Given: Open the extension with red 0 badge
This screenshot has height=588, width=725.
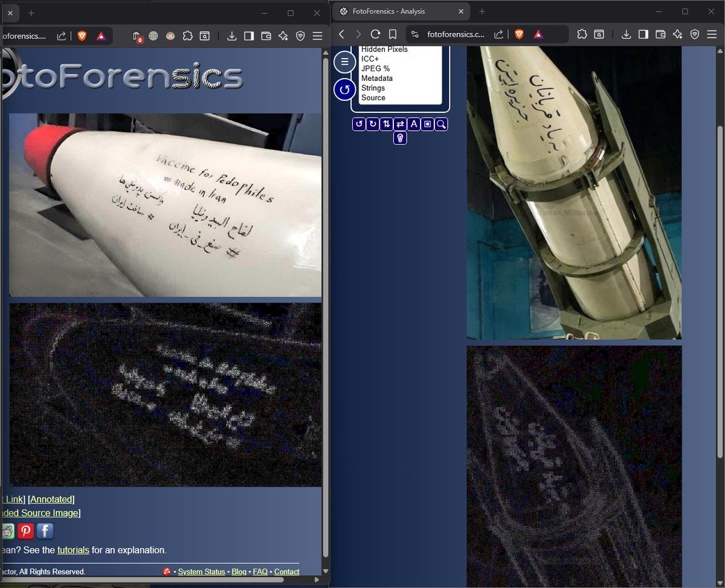Looking at the screenshot, I should pyautogui.click(x=137, y=36).
